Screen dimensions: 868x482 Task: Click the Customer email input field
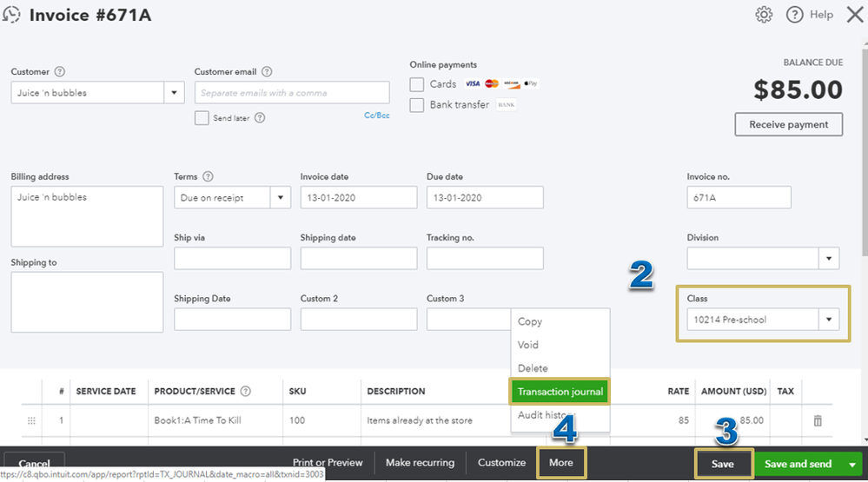(292, 92)
